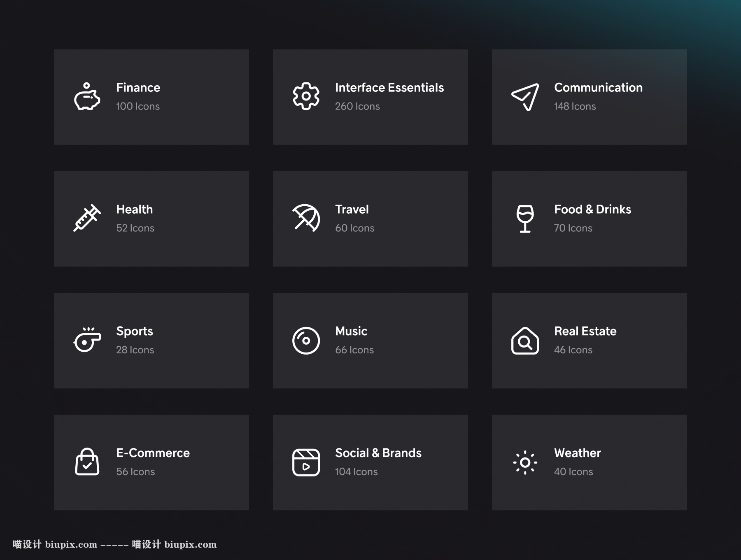The width and height of the screenshot is (741, 560).
Task: Open the Interface Essentials title link
Action: pos(389,88)
